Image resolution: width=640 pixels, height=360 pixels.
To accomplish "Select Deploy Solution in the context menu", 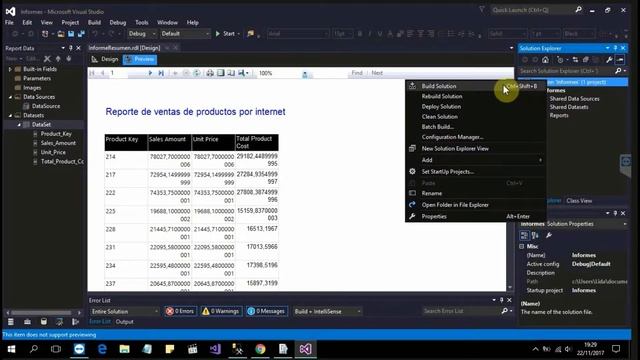I will point(476,107).
